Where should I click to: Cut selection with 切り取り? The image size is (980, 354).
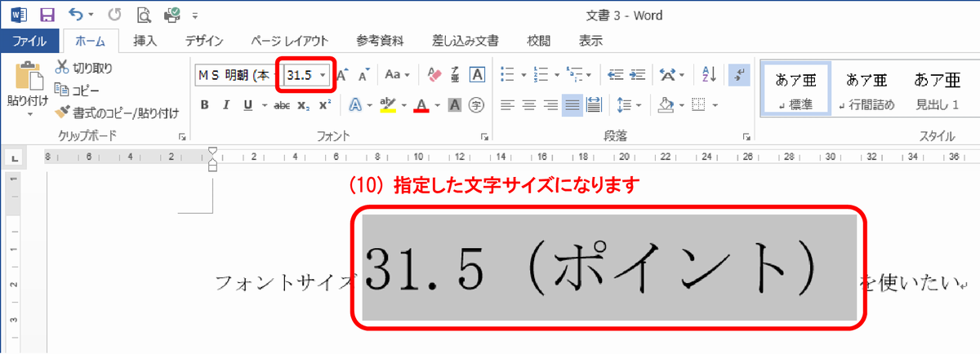click(x=83, y=68)
